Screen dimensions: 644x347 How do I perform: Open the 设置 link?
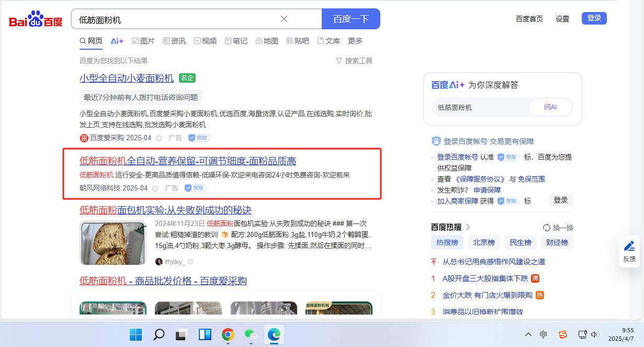[x=562, y=19]
